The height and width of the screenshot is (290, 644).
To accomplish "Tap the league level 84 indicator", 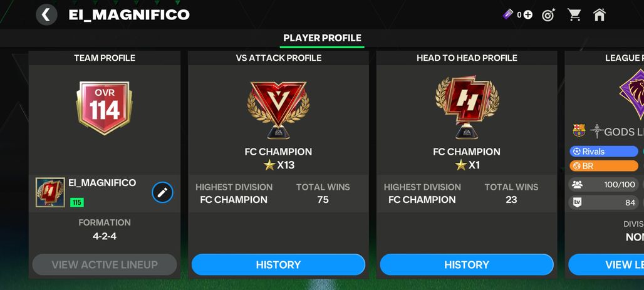I will [x=604, y=202].
